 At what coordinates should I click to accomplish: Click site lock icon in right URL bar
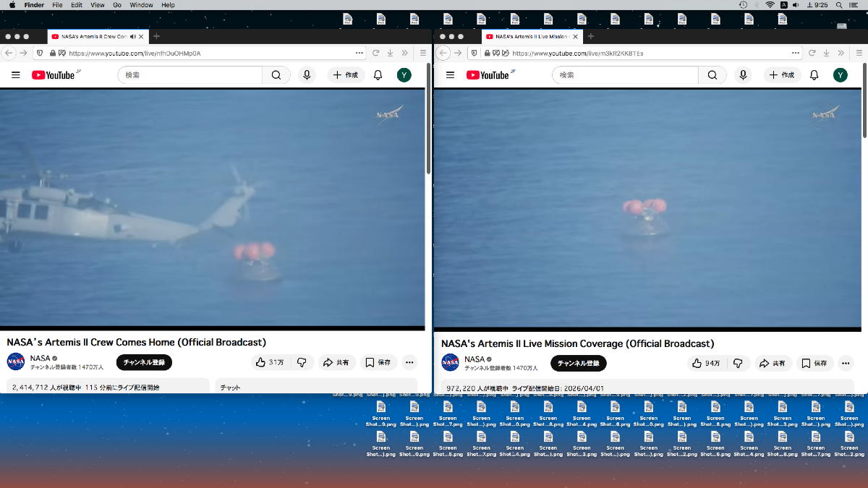coord(488,53)
